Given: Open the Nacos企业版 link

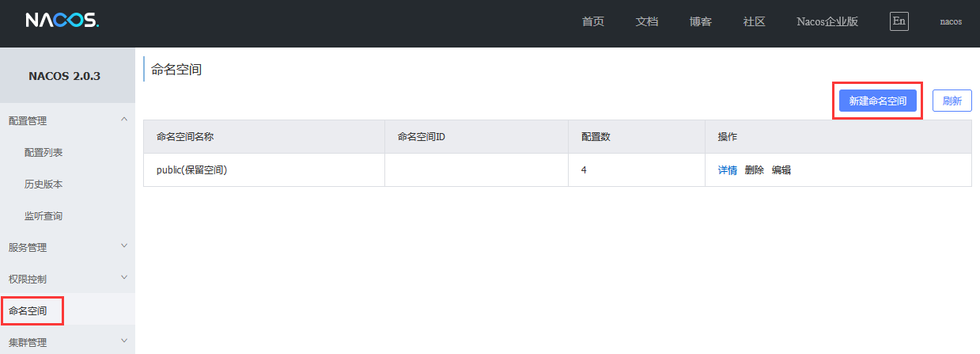Looking at the screenshot, I should (x=827, y=21).
